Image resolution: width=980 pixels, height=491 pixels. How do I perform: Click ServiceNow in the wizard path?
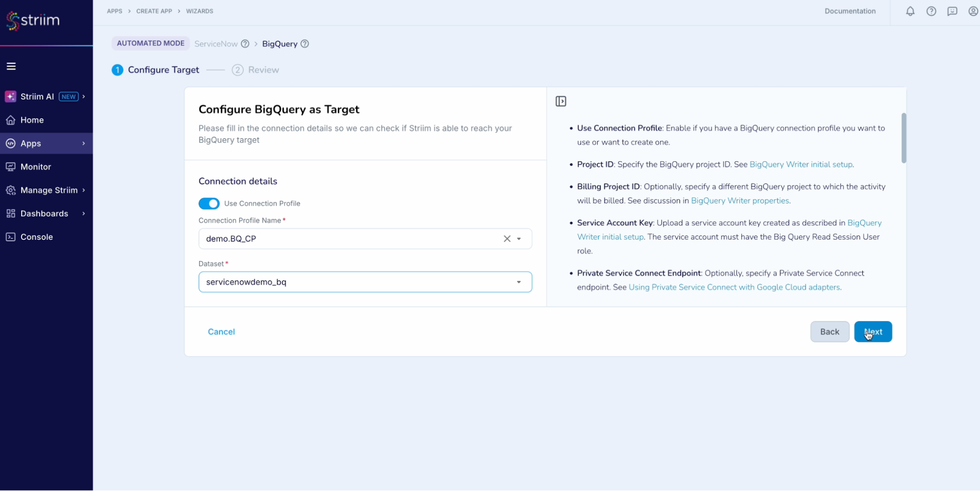point(216,44)
